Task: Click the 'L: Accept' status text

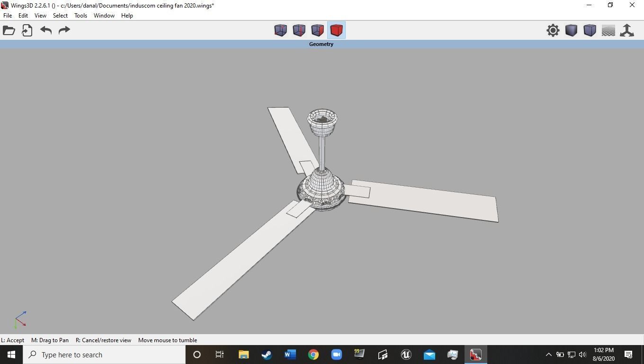Action: tap(13, 340)
